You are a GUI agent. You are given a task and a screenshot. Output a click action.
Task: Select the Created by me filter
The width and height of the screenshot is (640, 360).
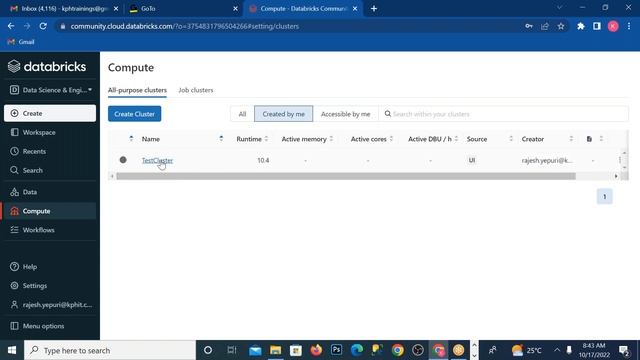tap(283, 114)
